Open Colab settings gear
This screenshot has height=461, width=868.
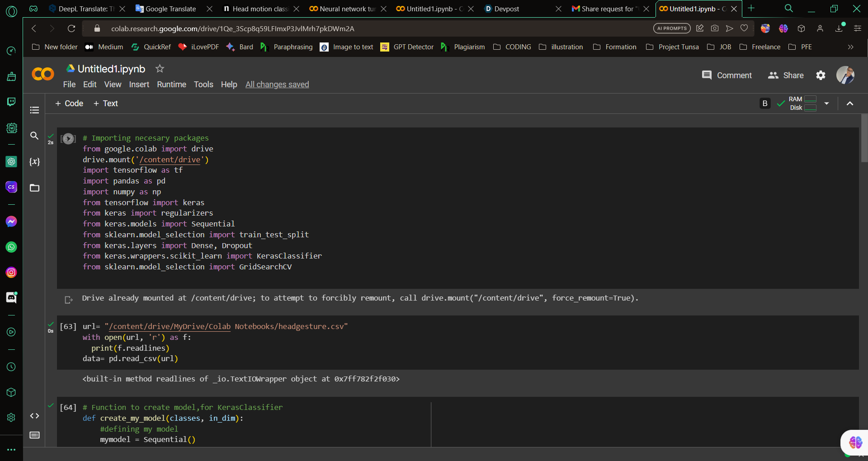821,75
